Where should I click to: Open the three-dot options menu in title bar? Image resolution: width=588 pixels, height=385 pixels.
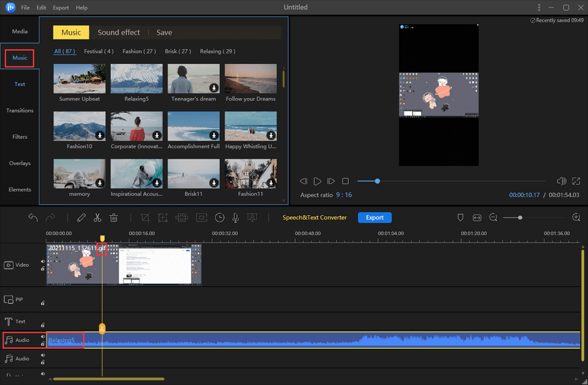(539, 8)
